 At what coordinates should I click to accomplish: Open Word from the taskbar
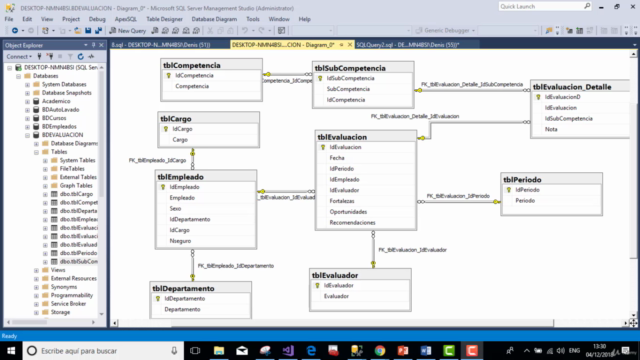pos(426,351)
